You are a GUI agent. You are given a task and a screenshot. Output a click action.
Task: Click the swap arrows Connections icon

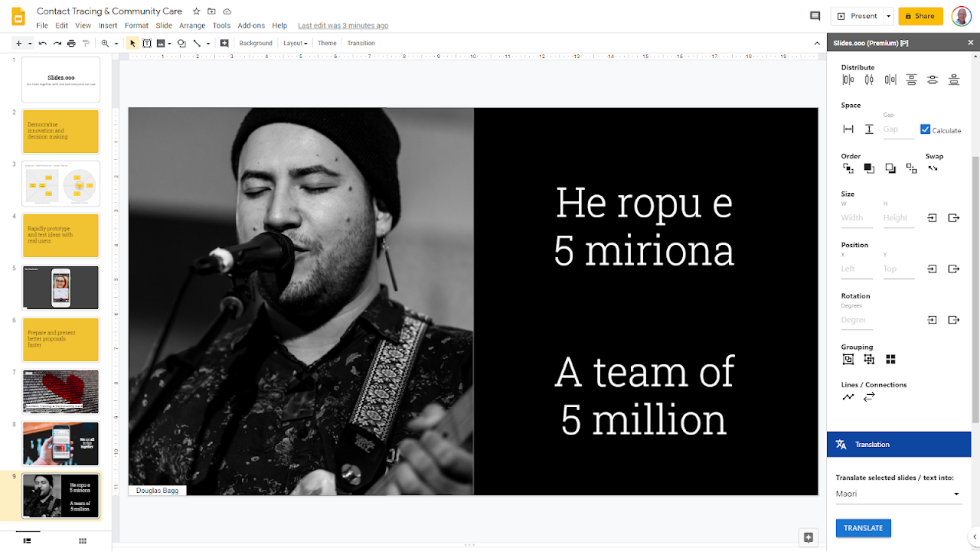869,397
